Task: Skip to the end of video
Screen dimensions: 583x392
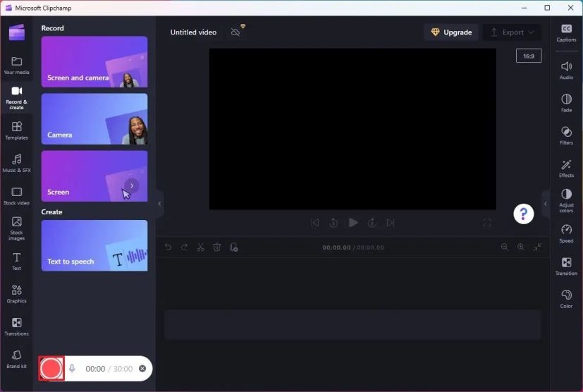Action: pyautogui.click(x=391, y=223)
